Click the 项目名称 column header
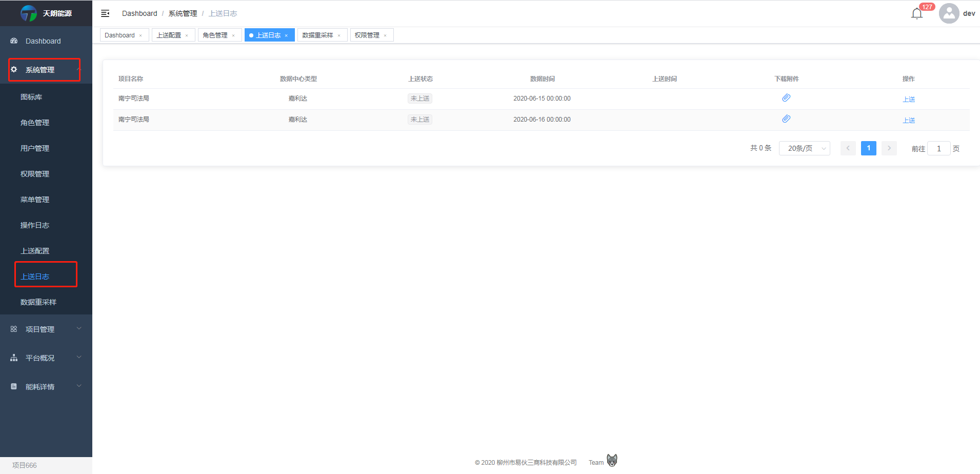 pos(131,79)
